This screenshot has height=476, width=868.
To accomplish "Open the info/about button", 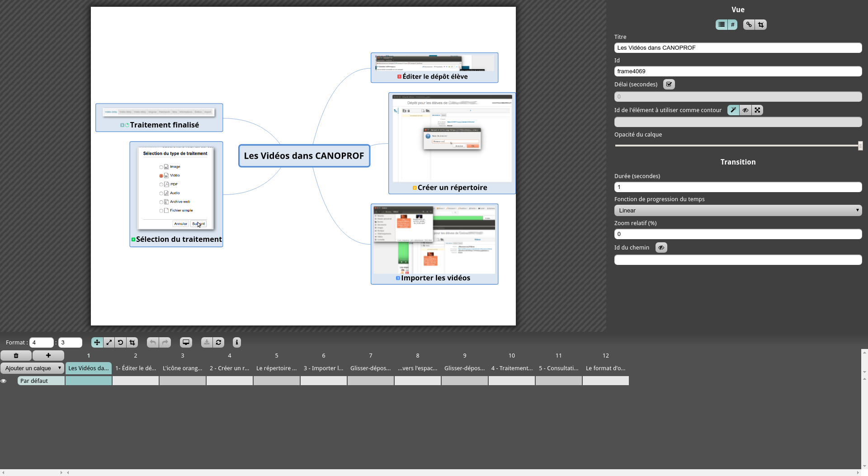I will tap(237, 342).
